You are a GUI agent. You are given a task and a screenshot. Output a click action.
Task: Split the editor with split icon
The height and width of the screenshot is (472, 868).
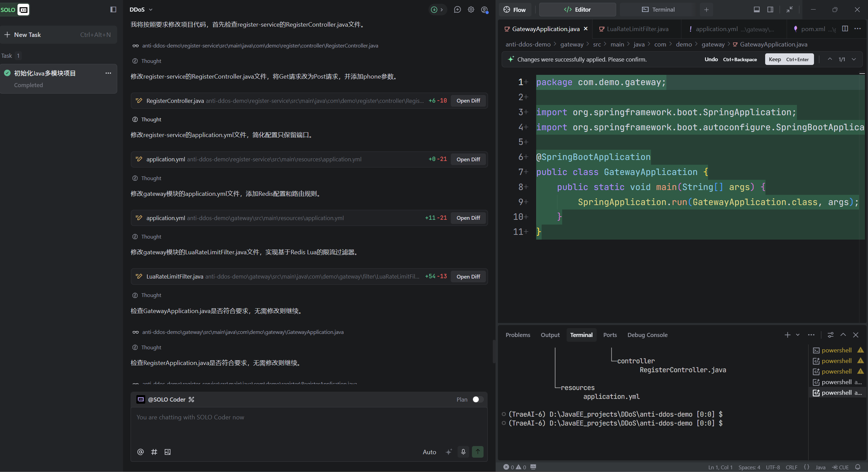tap(845, 29)
